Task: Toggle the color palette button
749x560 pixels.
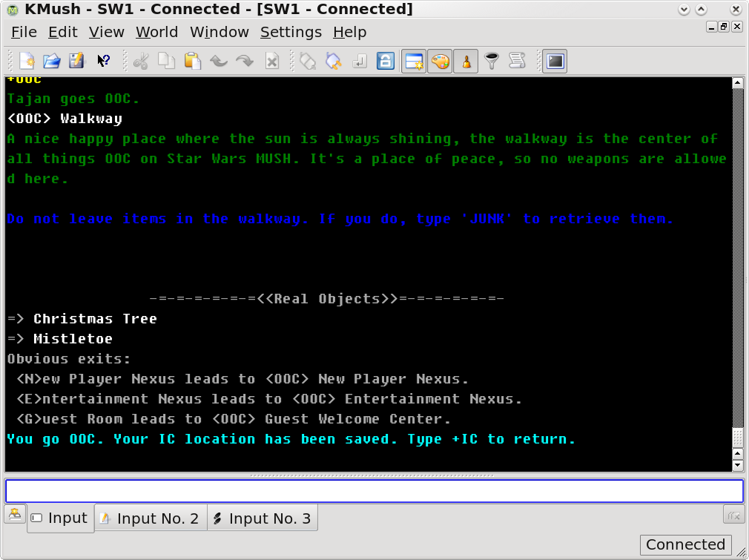Action: coord(440,61)
